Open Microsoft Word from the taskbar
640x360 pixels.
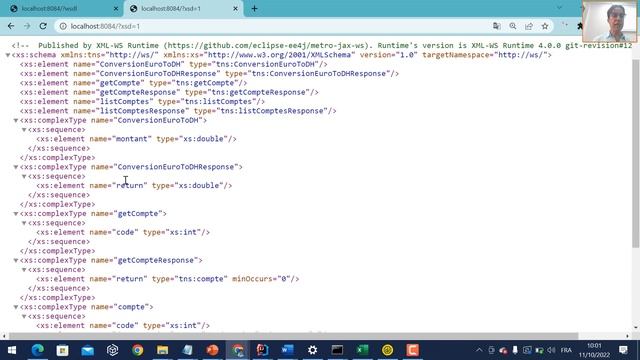287,350
